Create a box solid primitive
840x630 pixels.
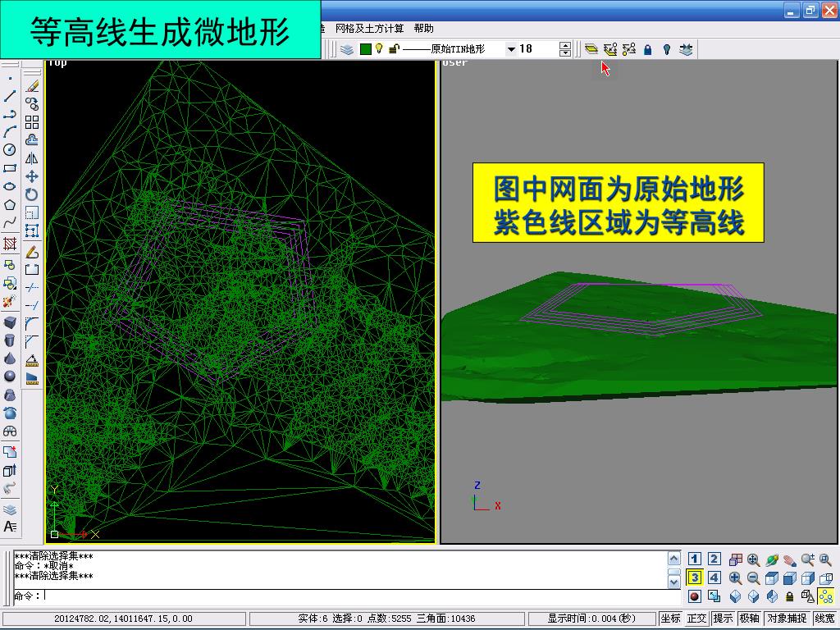pyautogui.click(x=10, y=322)
